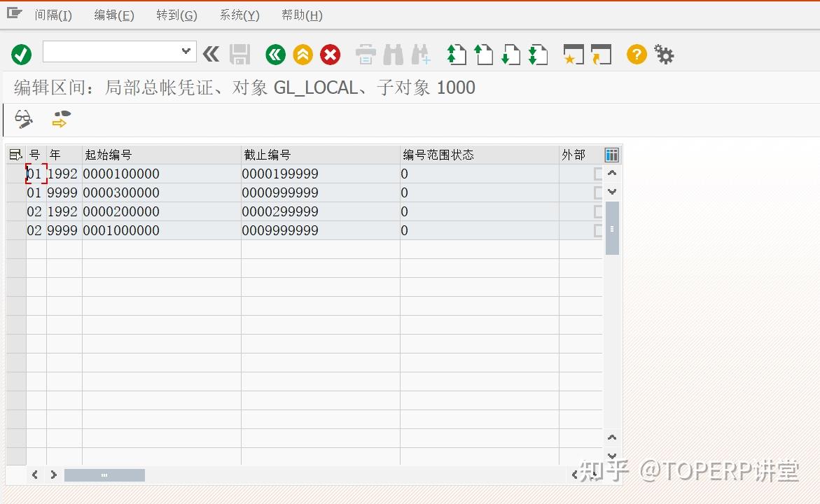Toggle 外部 checkbox for range 0000100000

598,174
